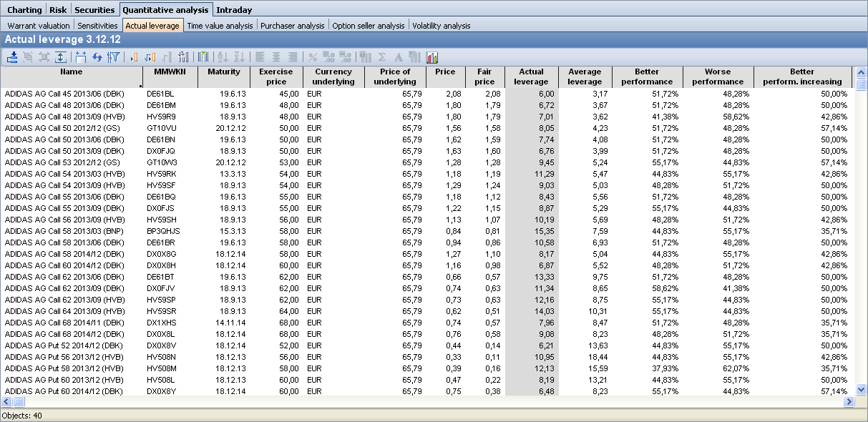Click the sort ascending A-Z icon

pos(222,57)
